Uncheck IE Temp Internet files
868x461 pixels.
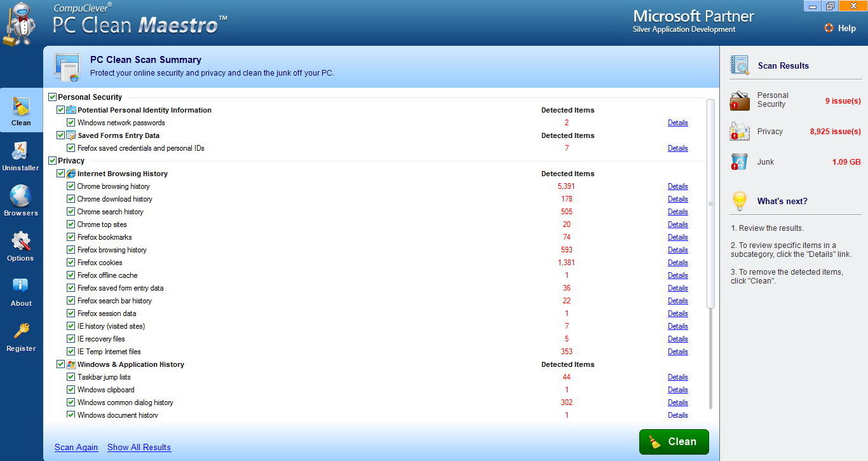(x=71, y=352)
